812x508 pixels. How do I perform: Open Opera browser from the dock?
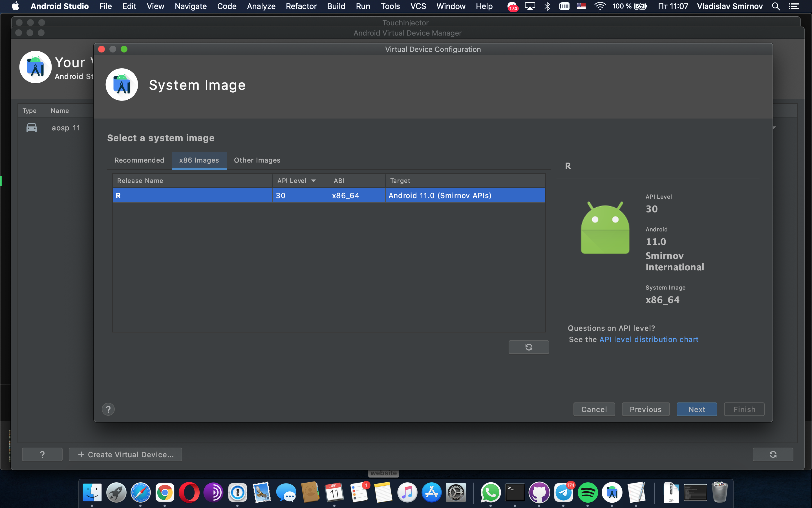pos(189,493)
